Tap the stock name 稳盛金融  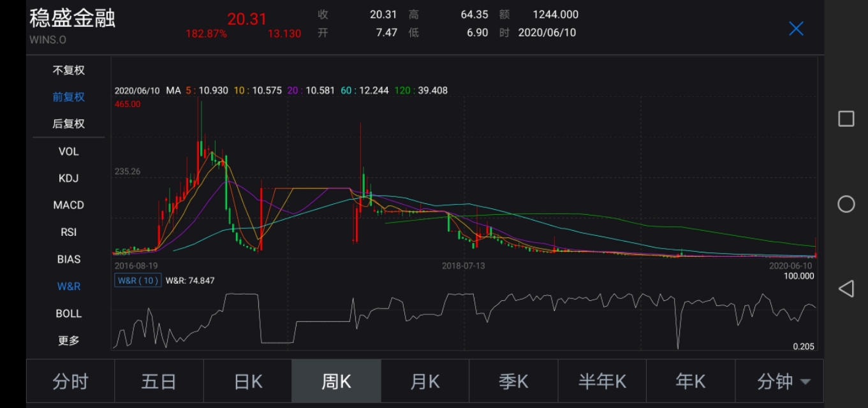point(72,18)
